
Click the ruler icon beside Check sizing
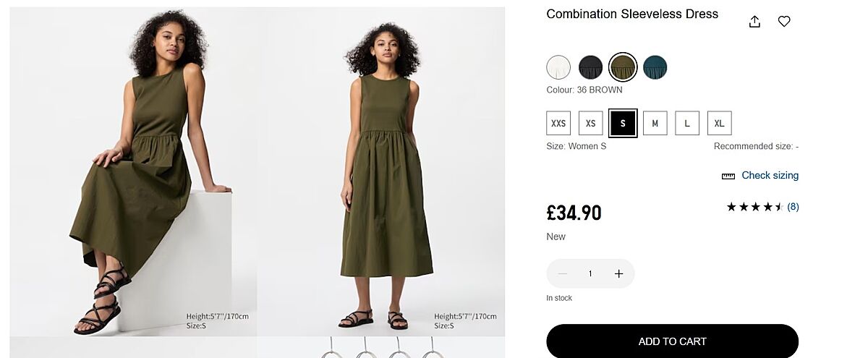tap(728, 176)
